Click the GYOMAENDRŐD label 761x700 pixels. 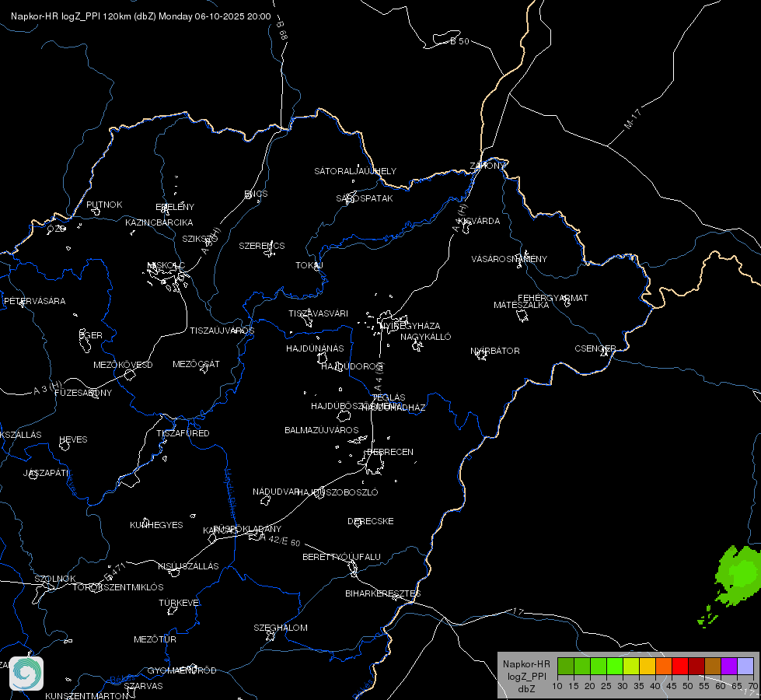tap(182, 670)
